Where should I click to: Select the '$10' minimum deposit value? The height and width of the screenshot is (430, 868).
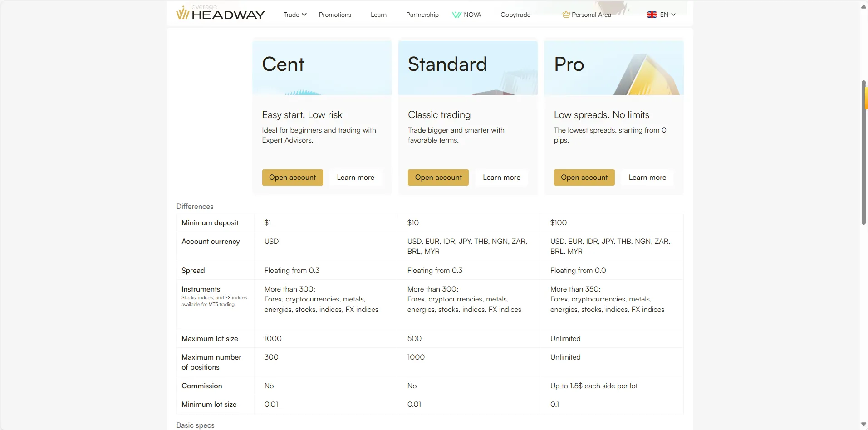(x=413, y=222)
